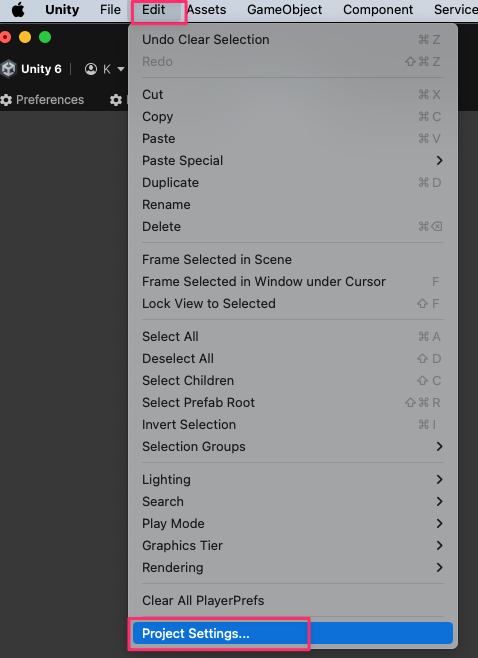Screen dimensions: 478x658
Task: Click the Preferences gear icon
Action: tap(6, 100)
